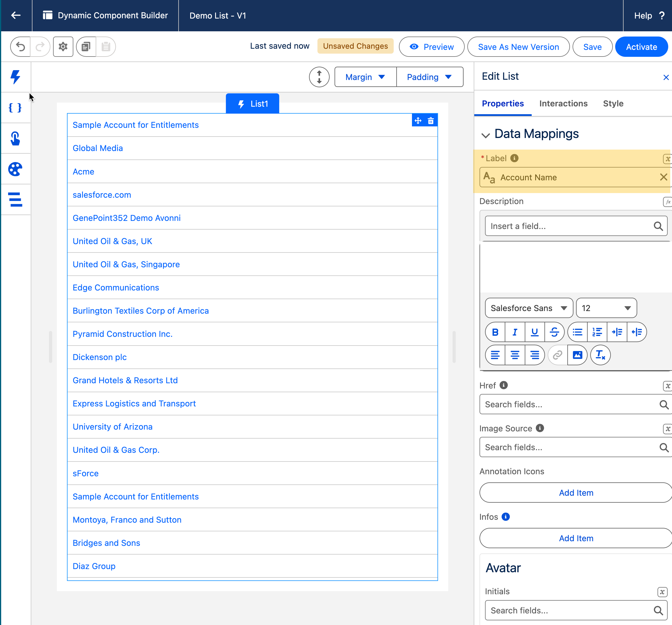This screenshot has height=625, width=672.
Task: Click the vertical resize arrows icon
Action: click(319, 77)
